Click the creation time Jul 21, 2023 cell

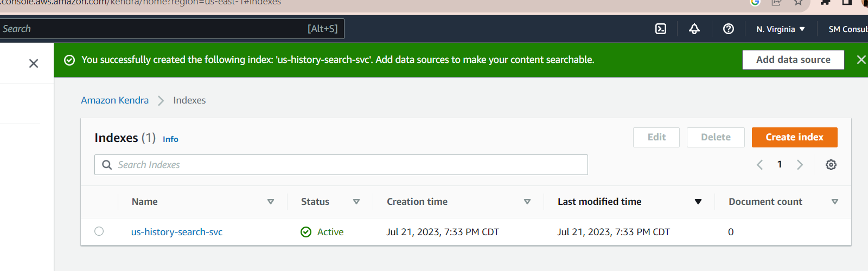[x=443, y=232]
